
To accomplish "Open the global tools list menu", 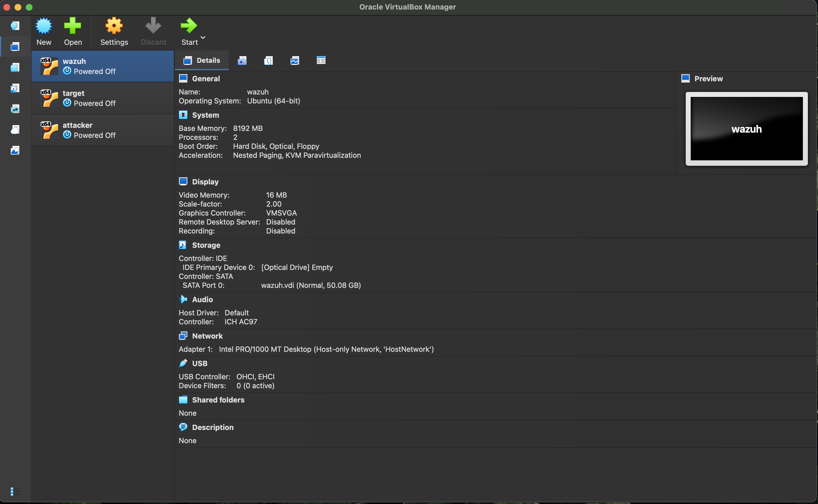I will click(15, 492).
